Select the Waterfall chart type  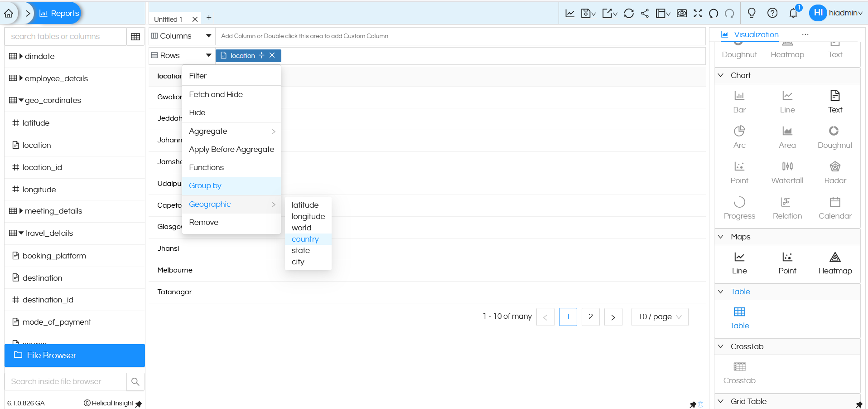click(787, 172)
